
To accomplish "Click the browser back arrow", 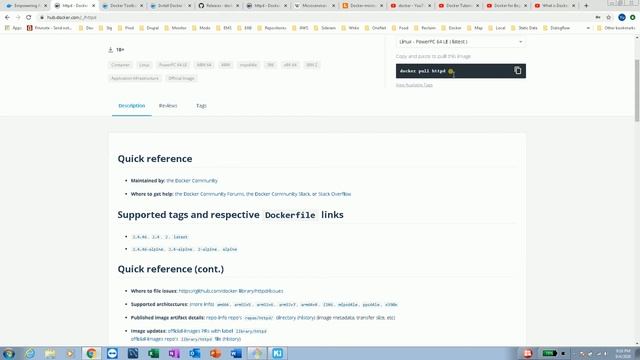I will point(7,18).
